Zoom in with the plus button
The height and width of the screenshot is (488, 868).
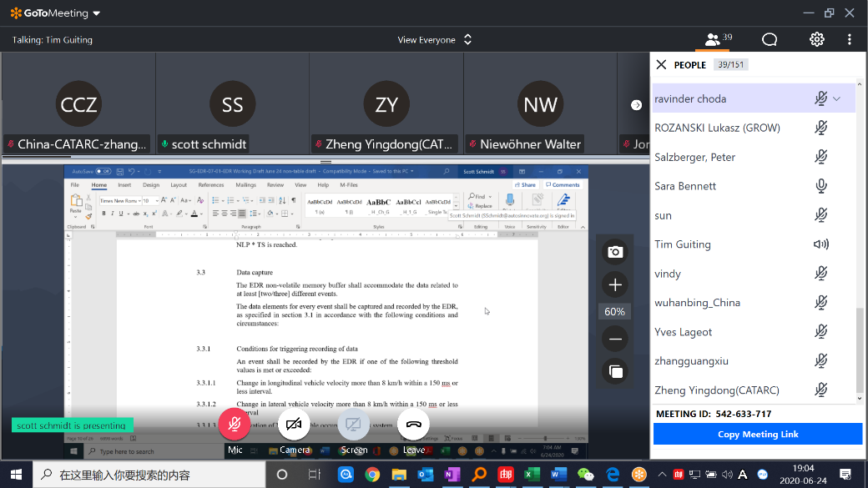[615, 284]
